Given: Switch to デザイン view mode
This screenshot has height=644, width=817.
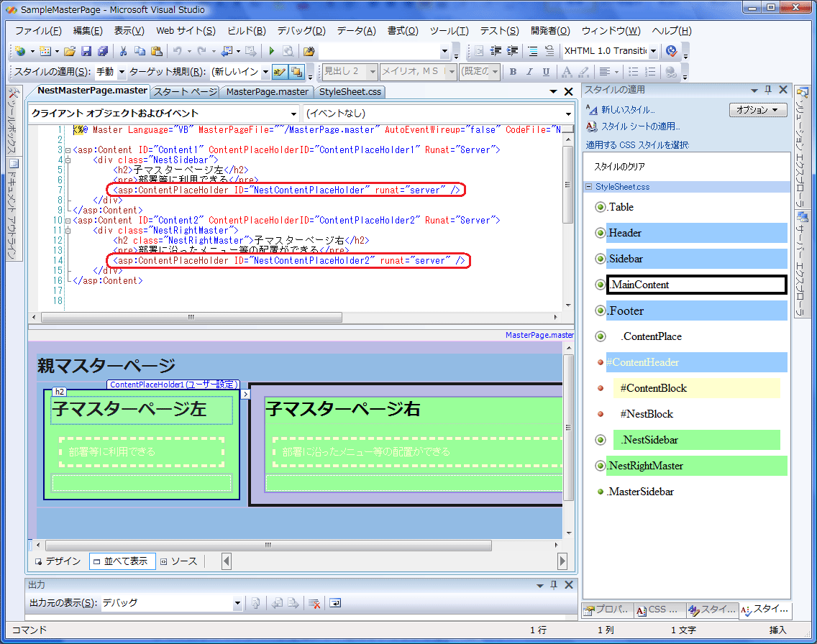Looking at the screenshot, I should [x=58, y=561].
